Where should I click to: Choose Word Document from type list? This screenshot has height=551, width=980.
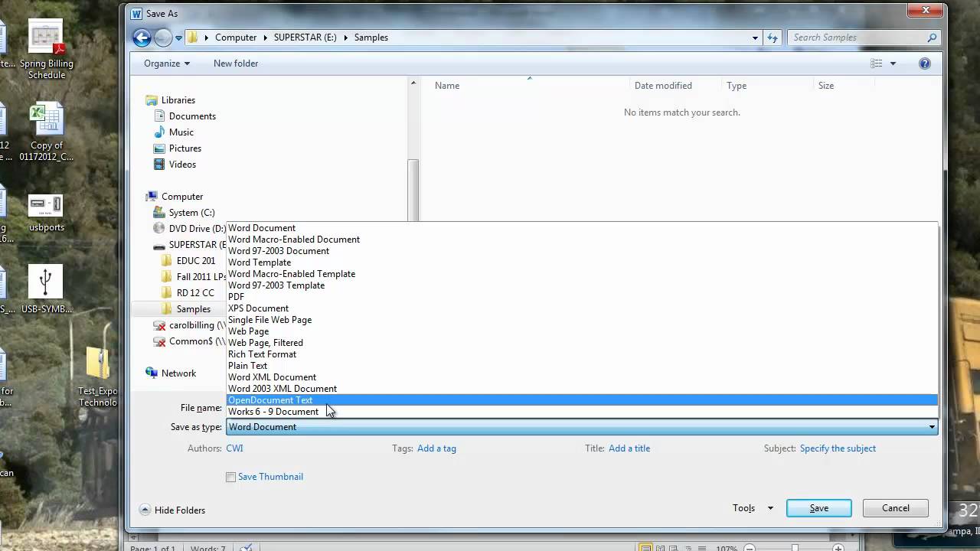582,228
